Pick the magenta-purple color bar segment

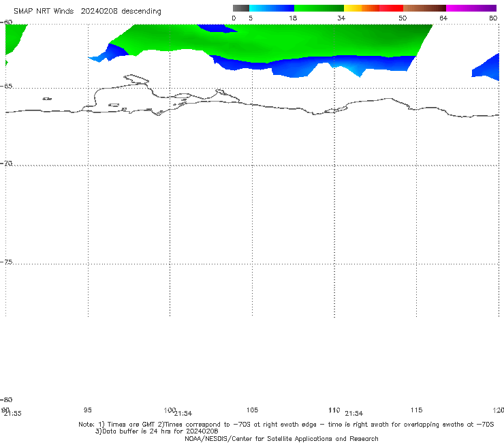pyautogui.click(x=471, y=8)
